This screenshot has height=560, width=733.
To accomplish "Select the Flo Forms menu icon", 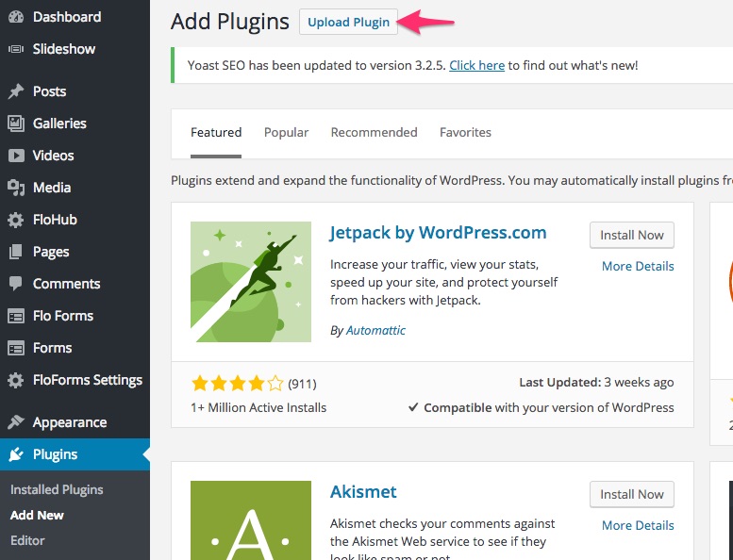I will coord(16,316).
